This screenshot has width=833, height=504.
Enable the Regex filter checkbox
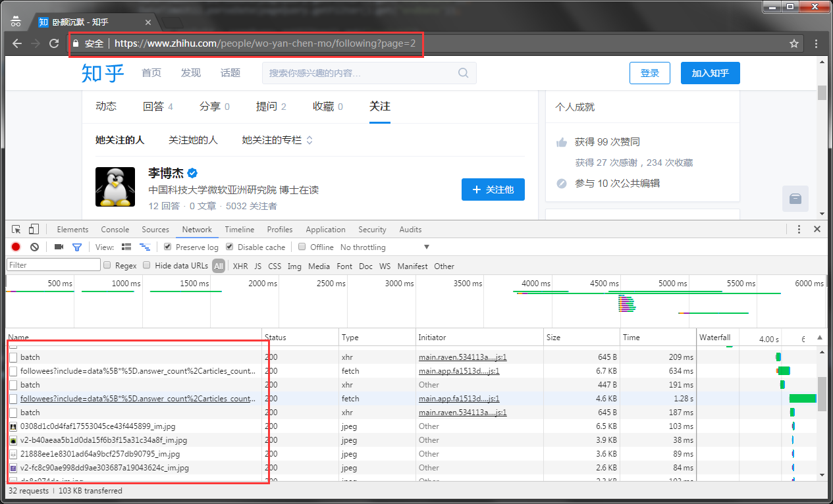point(107,265)
